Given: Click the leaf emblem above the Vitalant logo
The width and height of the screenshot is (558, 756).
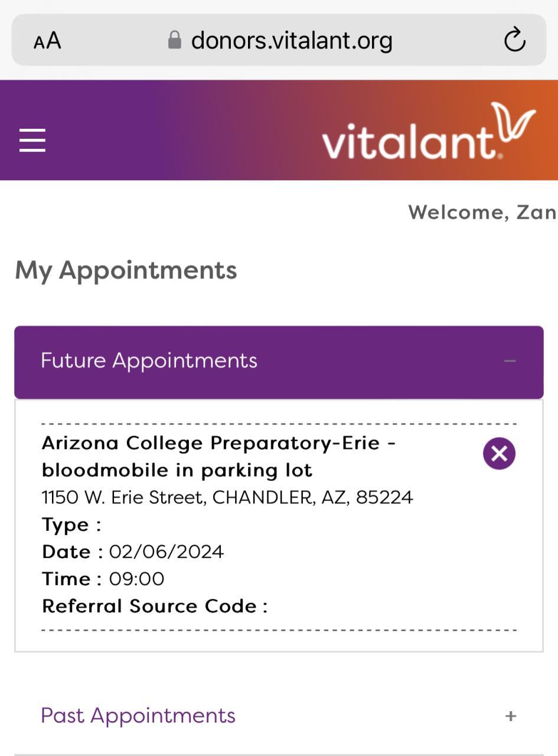Looking at the screenshot, I should click(513, 123).
